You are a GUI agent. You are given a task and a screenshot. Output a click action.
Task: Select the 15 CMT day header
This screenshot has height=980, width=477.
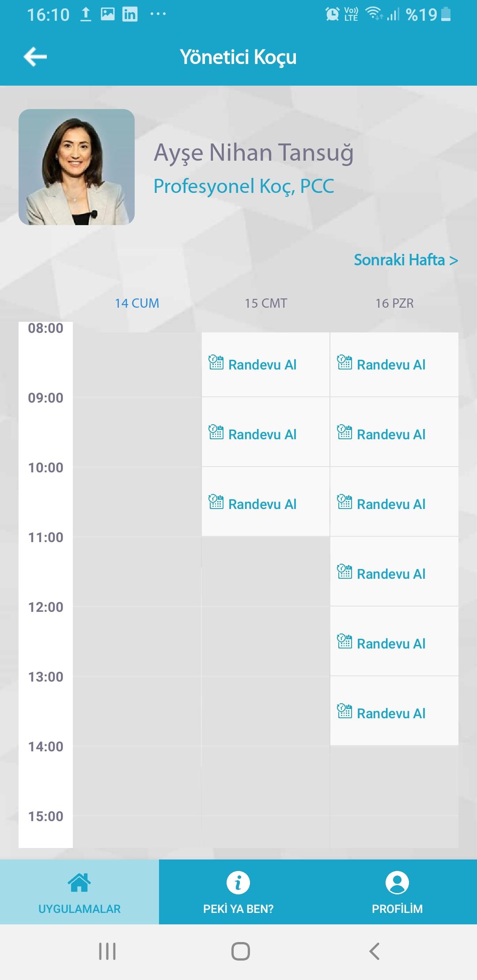(x=266, y=303)
